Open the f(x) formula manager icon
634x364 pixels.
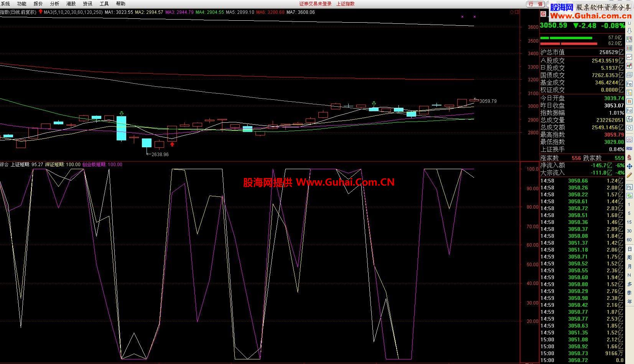629,119
